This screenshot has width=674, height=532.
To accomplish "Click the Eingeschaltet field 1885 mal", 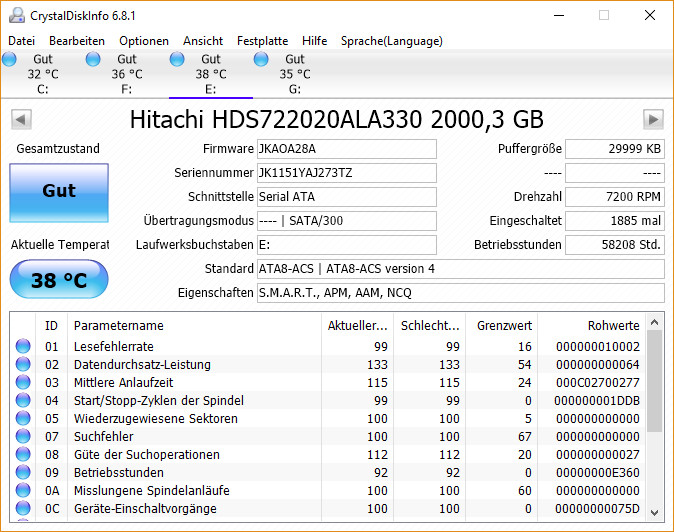I will coord(615,221).
